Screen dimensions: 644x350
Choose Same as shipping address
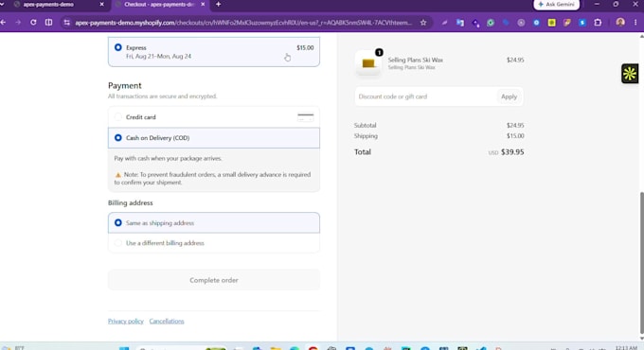coord(214,223)
